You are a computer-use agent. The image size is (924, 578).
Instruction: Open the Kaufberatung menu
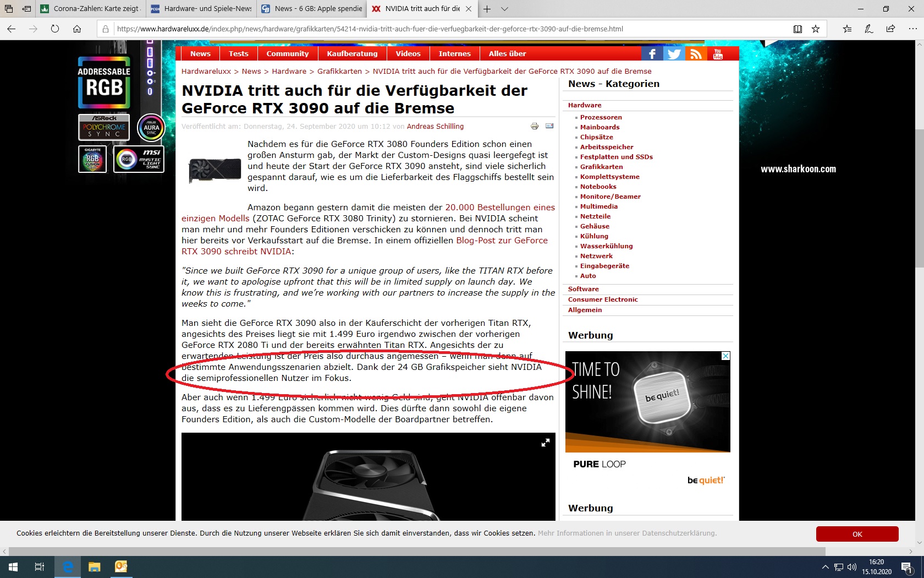352,53
